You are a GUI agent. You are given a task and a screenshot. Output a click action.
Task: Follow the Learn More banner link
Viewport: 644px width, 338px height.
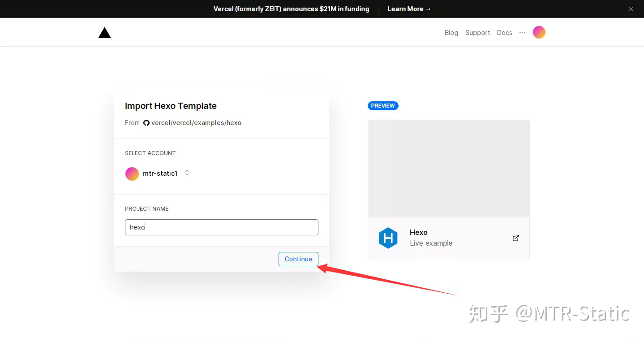tap(408, 9)
